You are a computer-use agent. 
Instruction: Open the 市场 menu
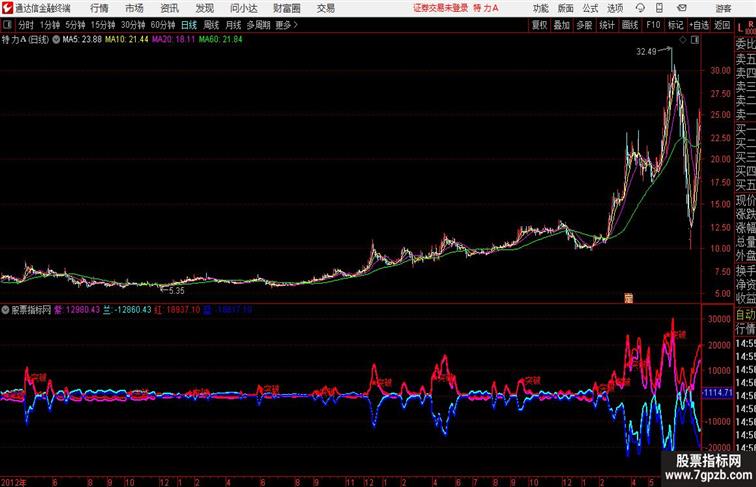click(134, 8)
